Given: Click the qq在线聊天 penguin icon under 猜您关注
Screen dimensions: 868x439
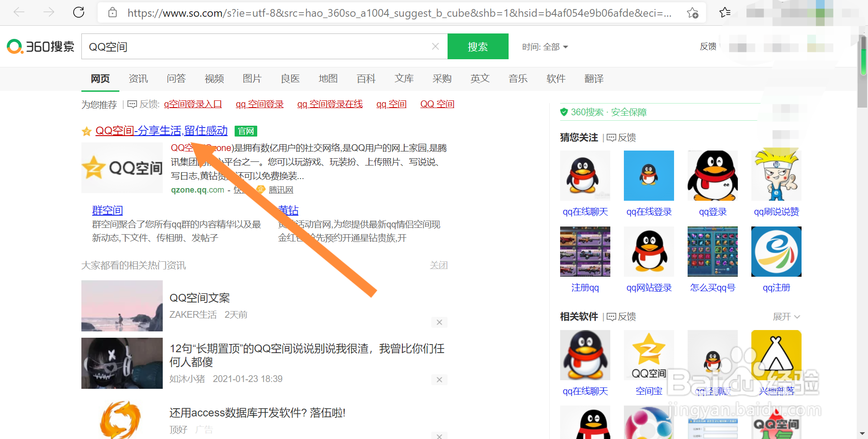Looking at the screenshot, I should click(x=585, y=175).
